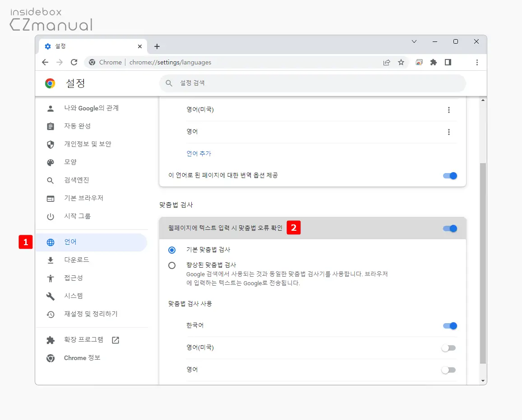Click the Chrome logo beside 설정 title
Screen dimensions: 522x420
pyautogui.click(x=50, y=83)
